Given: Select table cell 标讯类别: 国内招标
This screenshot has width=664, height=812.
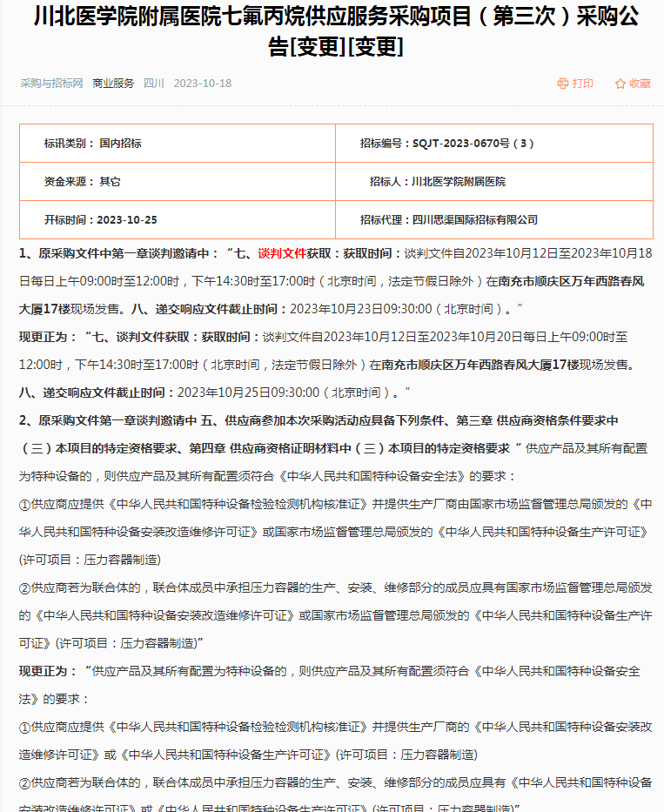Looking at the screenshot, I should pos(178,144).
